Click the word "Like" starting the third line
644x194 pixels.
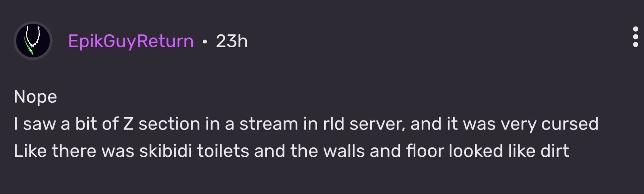pyautogui.click(x=30, y=151)
